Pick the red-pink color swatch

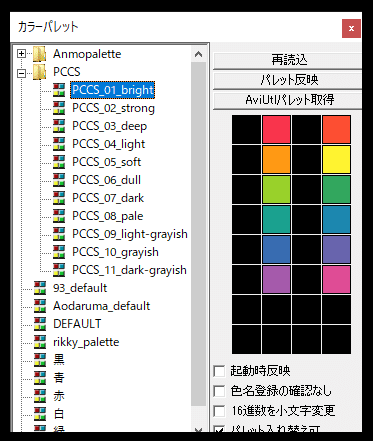coord(276,129)
